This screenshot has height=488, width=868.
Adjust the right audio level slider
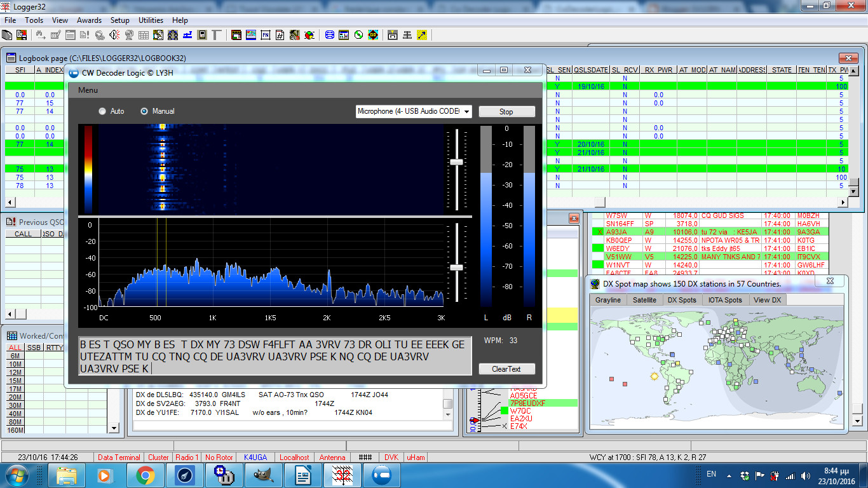pos(455,268)
